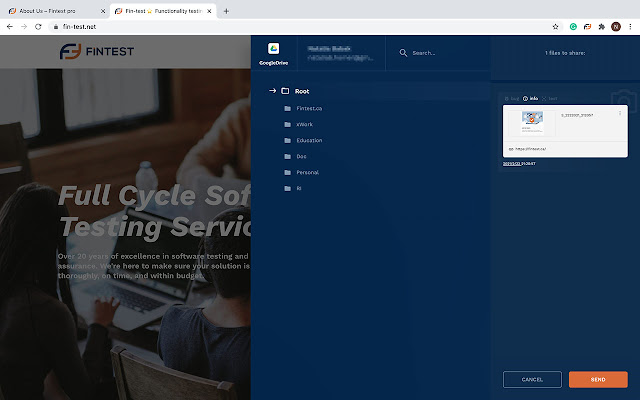
Task: Open the Education folder
Action: pyautogui.click(x=309, y=140)
